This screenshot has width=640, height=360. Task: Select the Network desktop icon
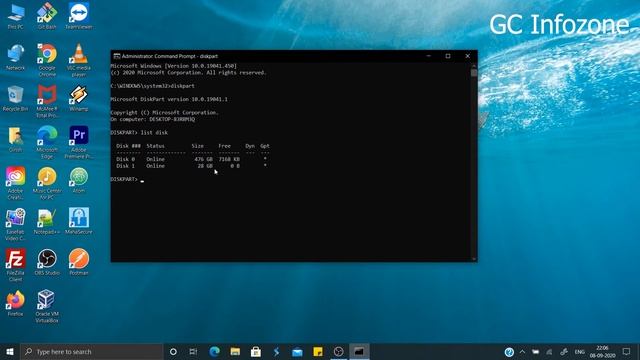[16, 57]
